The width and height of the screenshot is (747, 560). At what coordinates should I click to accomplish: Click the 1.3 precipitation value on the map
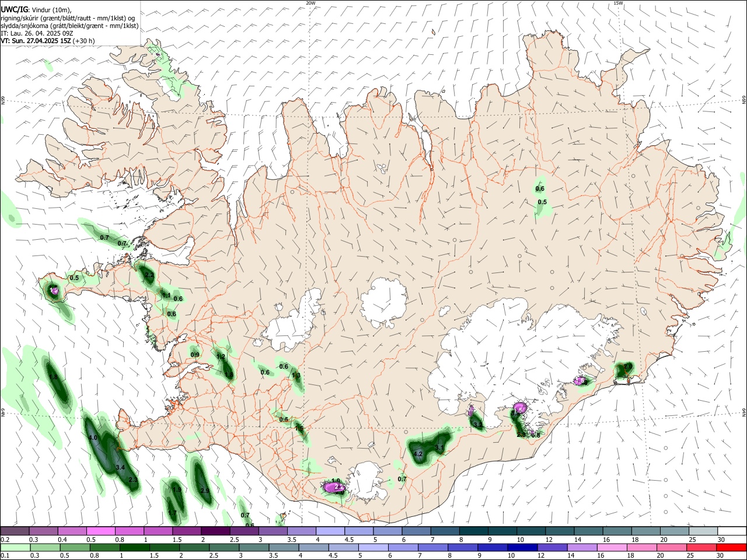pos(296,376)
